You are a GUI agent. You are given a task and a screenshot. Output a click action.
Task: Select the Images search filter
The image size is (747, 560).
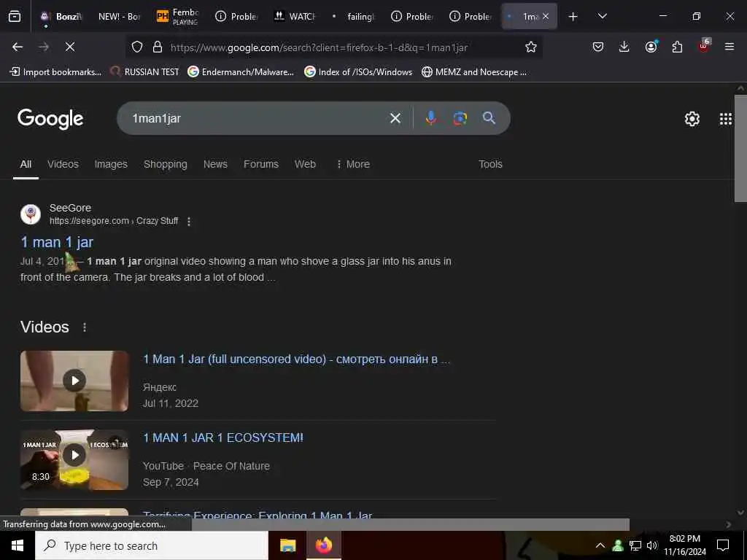[111, 164]
